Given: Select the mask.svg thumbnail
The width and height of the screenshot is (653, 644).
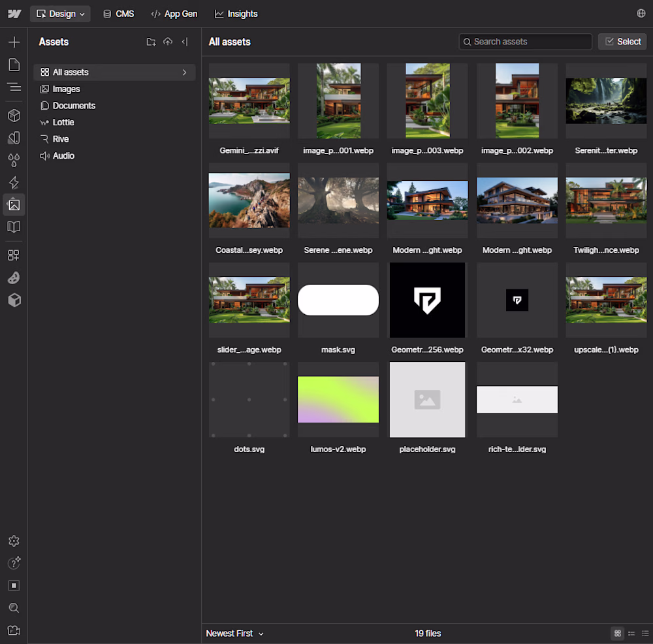Looking at the screenshot, I should point(338,300).
